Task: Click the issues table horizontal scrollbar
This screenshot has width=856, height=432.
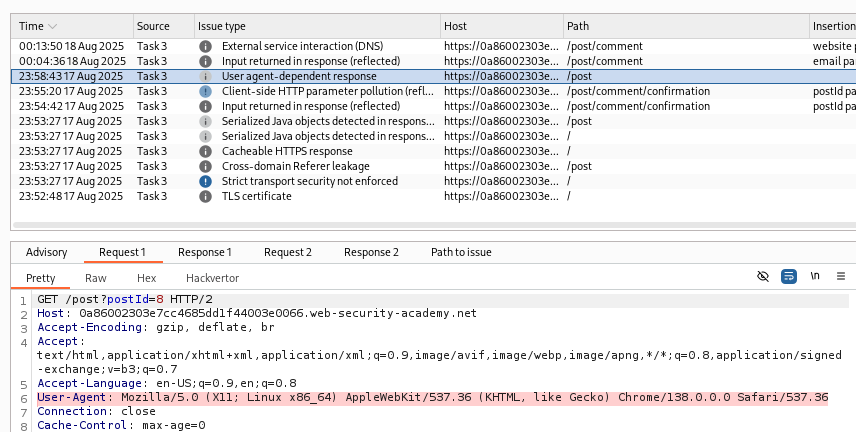Action: (x=435, y=224)
